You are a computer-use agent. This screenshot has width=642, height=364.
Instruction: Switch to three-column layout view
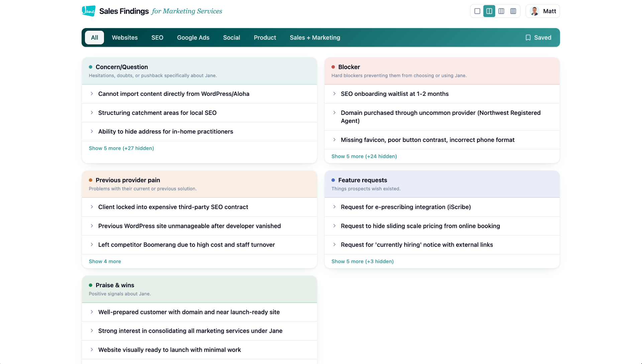(x=501, y=11)
